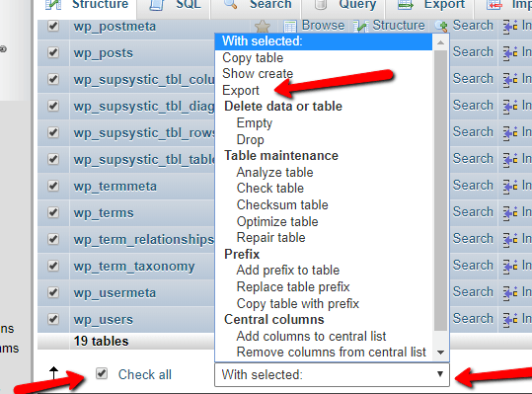Choose Analyze table option
532x394 pixels.
coord(274,173)
